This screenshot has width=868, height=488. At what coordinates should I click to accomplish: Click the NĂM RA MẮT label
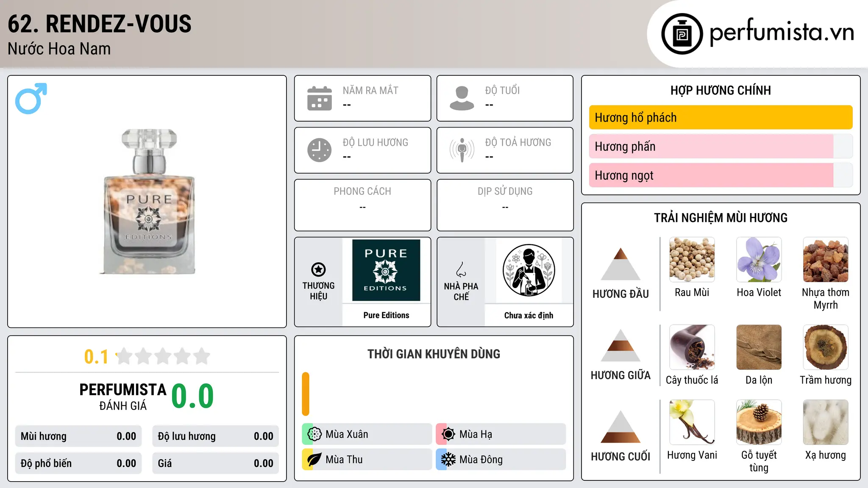370,90
